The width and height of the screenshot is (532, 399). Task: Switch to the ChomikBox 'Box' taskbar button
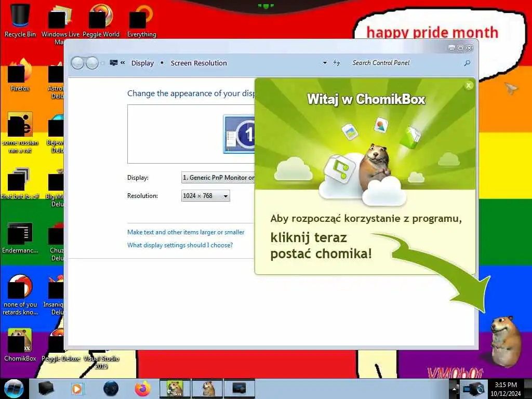click(175, 389)
